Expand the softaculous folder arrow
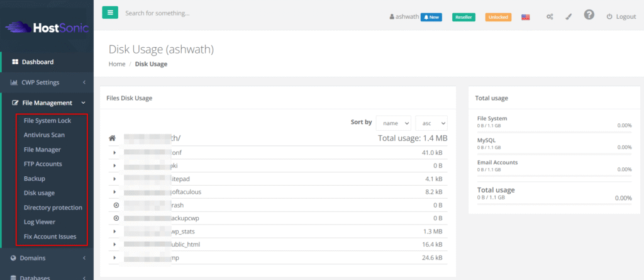The height and width of the screenshot is (280, 644). point(114,192)
